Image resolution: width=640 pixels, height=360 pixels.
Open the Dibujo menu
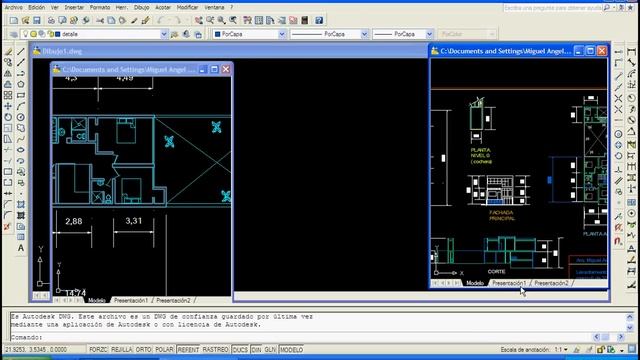142,7
